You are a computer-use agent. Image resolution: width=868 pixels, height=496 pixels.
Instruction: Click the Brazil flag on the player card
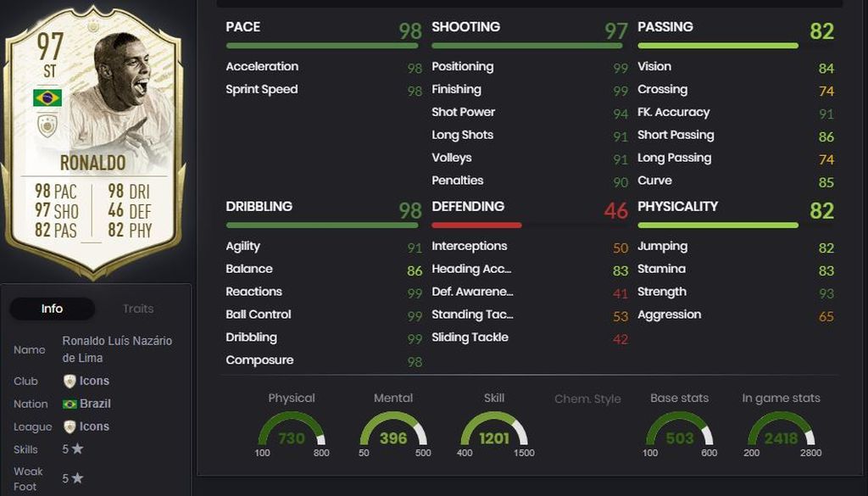[x=47, y=98]
